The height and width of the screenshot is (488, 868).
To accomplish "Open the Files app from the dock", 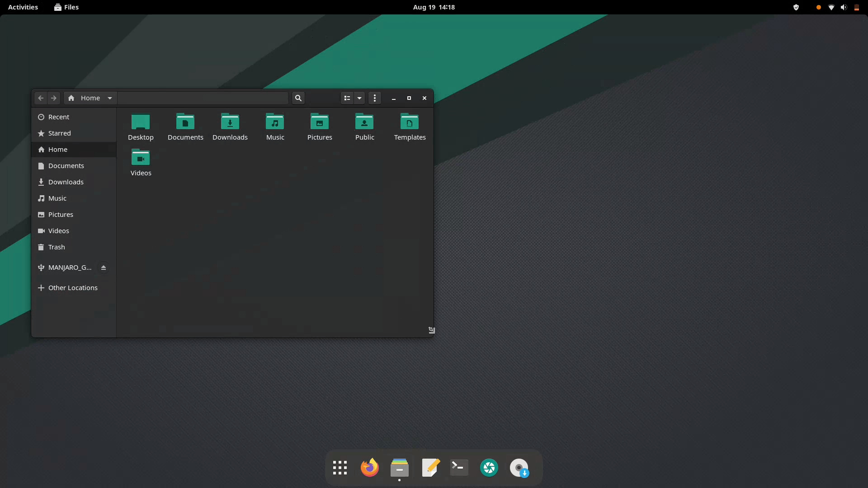I will pyautogui.click(x=399, y=468).
